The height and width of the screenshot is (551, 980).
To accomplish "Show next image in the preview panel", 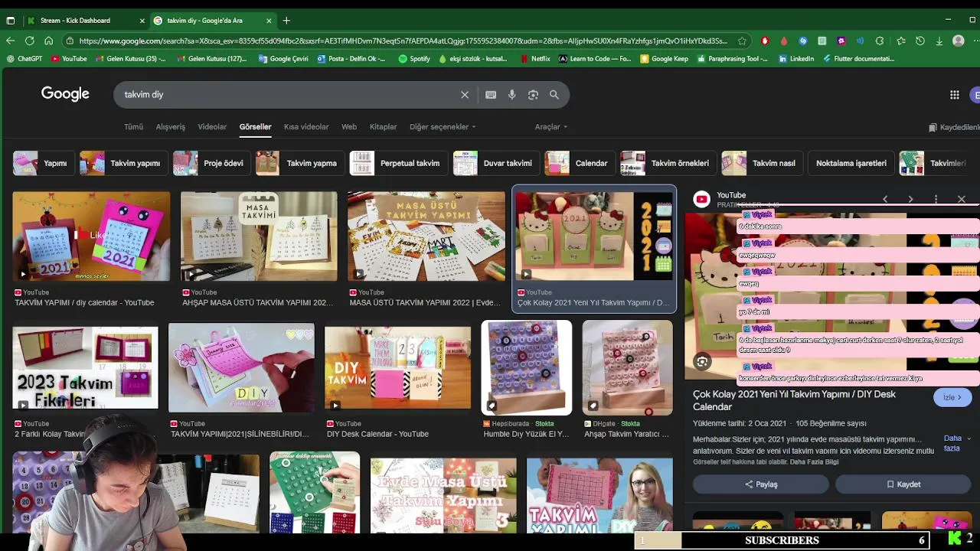I will click(910, 199).
